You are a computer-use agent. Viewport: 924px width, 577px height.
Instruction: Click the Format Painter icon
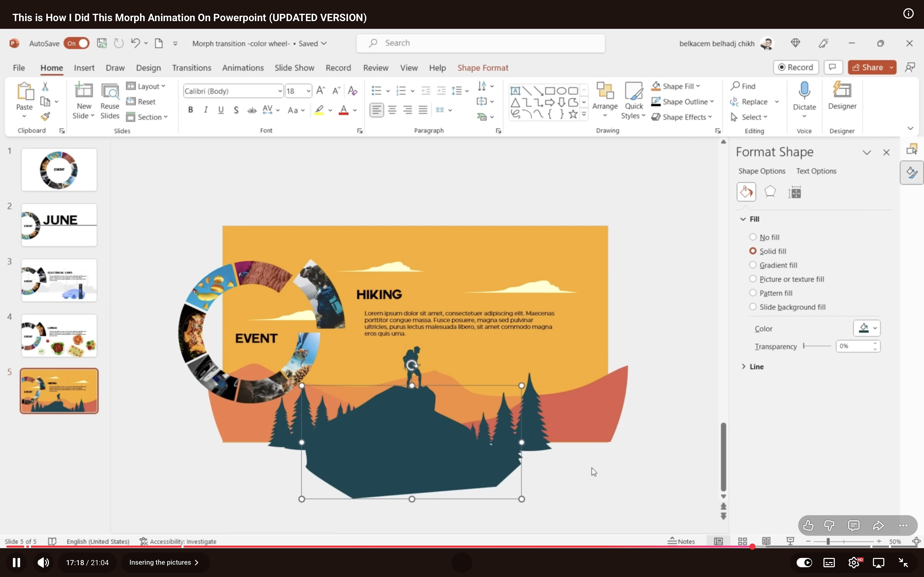click(45, 116)
